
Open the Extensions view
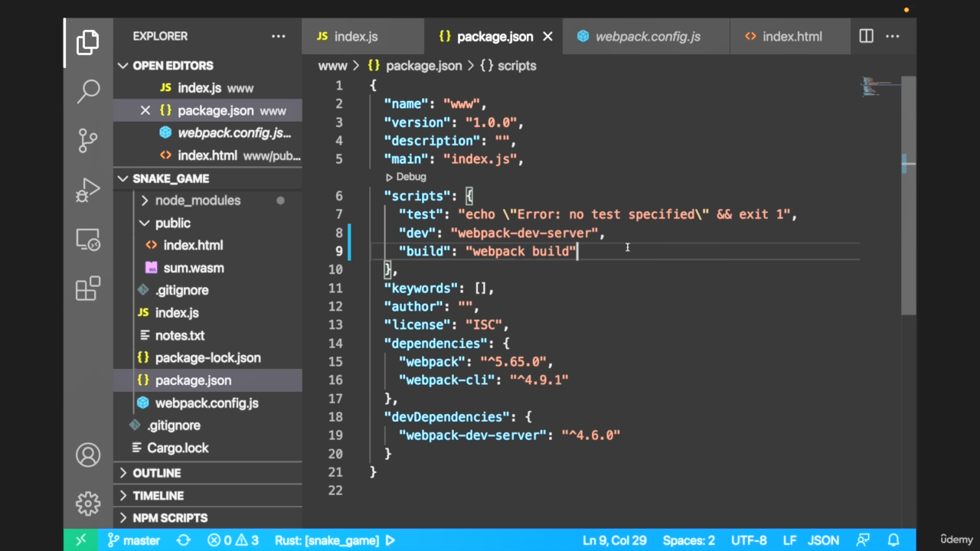88,289
